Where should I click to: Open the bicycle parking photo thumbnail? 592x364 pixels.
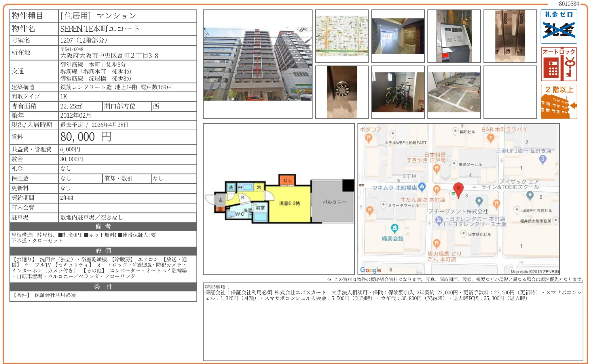pos(398,92)
